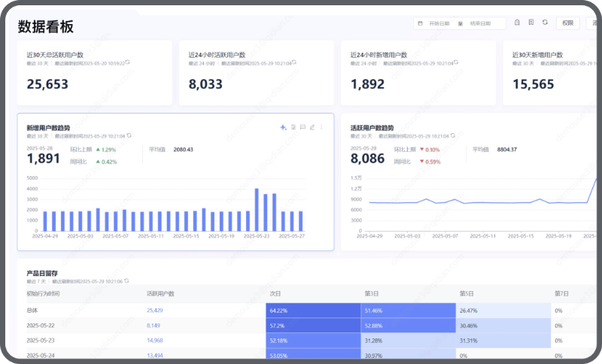This screenshot has height=364, width=602.
Task: Click the dashboard refresh icon beside 权限 button
Action: 545,23
